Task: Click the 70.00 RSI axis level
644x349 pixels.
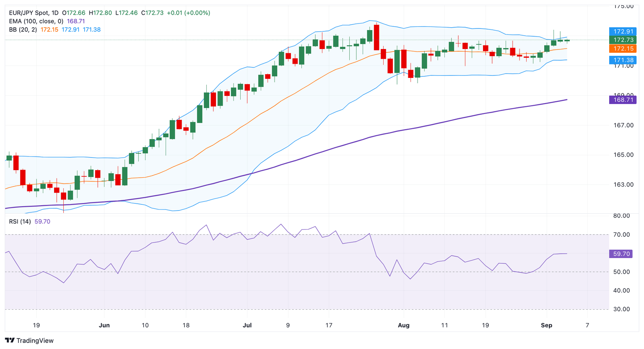Action: click(x=621, y=235)
